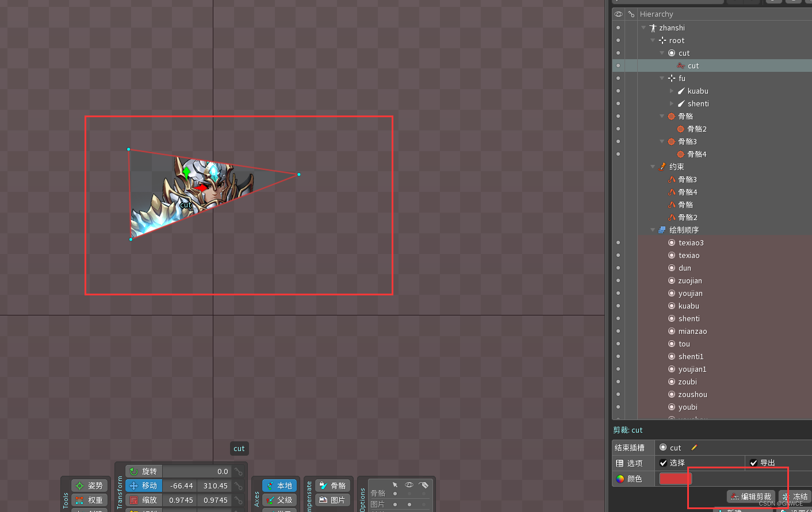Screen dimensions: 812x512
Task: Toggle the bone selection dot in the Options 骨骼 row
Action: [395, 494]
